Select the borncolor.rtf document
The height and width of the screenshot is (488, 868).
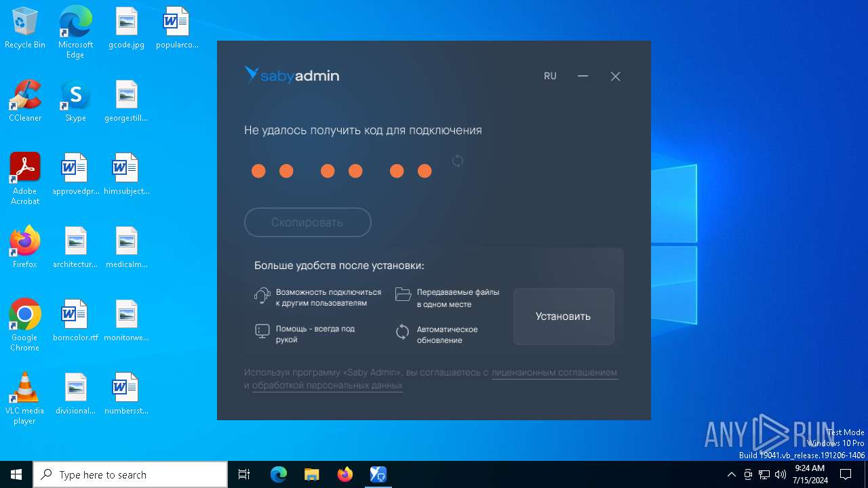(75, 321)
